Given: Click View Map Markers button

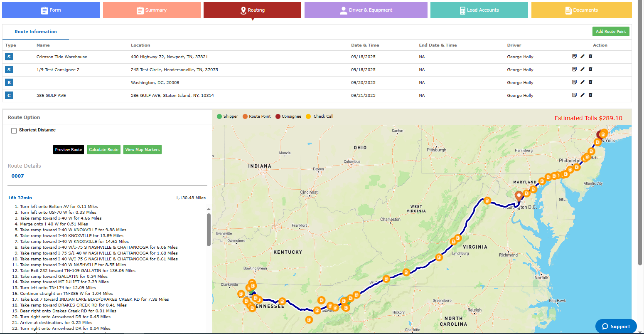Looking at the screenshot, I should pyautogui.click(x=143, y=150).
